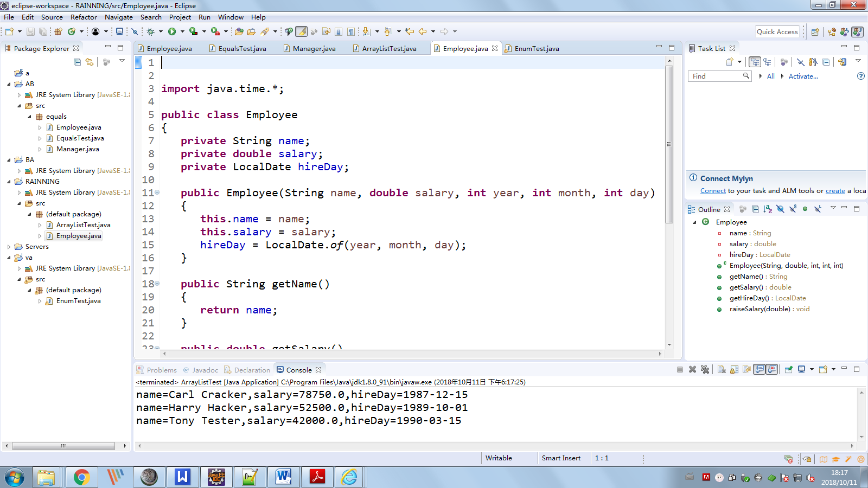
Task: Click the editor vertical scrollbar thumb
Action: click(669, 144)
